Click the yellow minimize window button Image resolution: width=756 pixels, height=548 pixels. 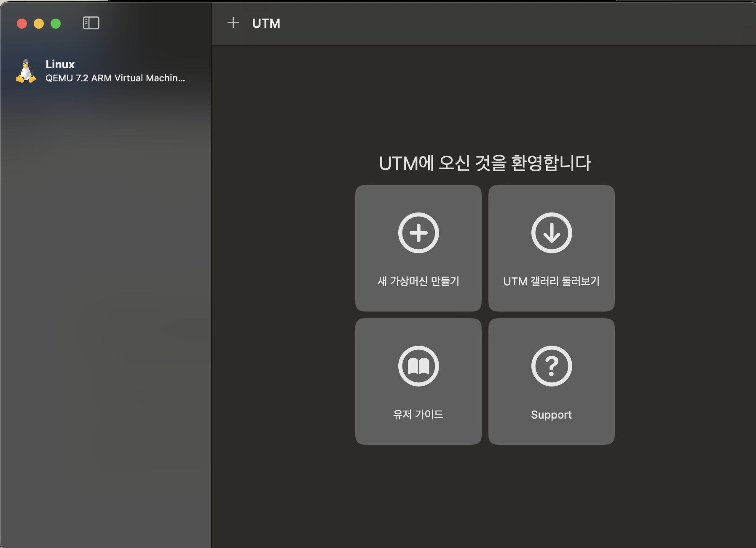[x=39, y=24]
